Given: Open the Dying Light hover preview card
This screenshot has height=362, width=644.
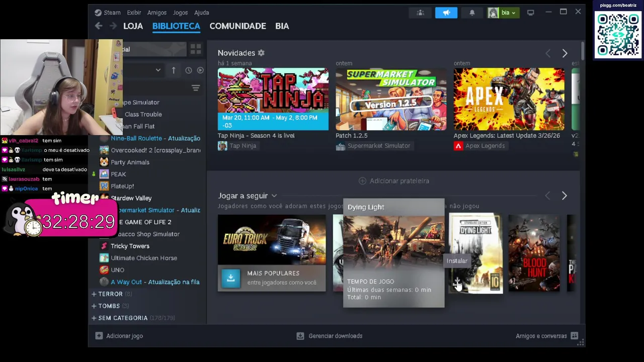Looking at the screenshot, I should click(393, 253).
